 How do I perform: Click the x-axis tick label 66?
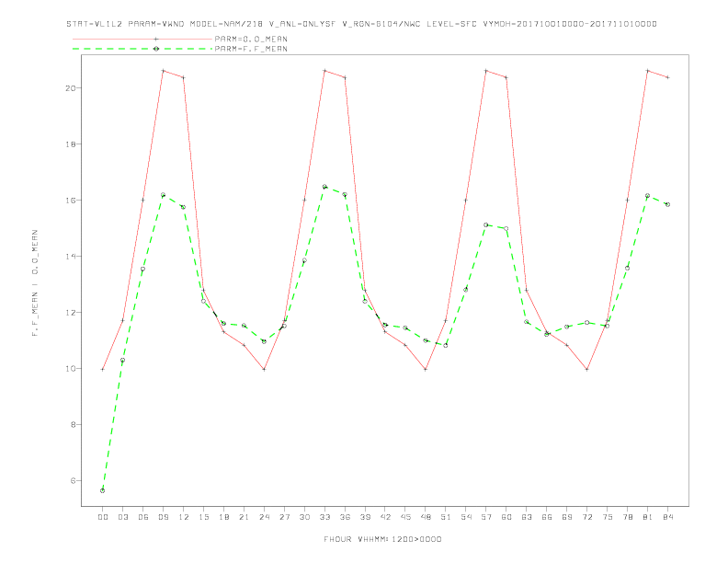point(547,517)
